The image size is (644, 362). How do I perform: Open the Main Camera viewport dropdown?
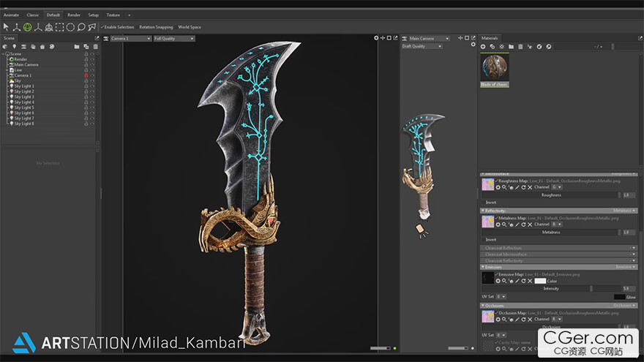point(429,39)
